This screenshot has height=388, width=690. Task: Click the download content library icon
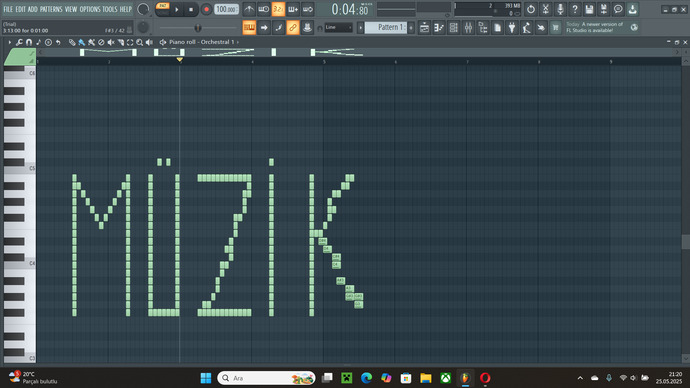pos(633,9)
